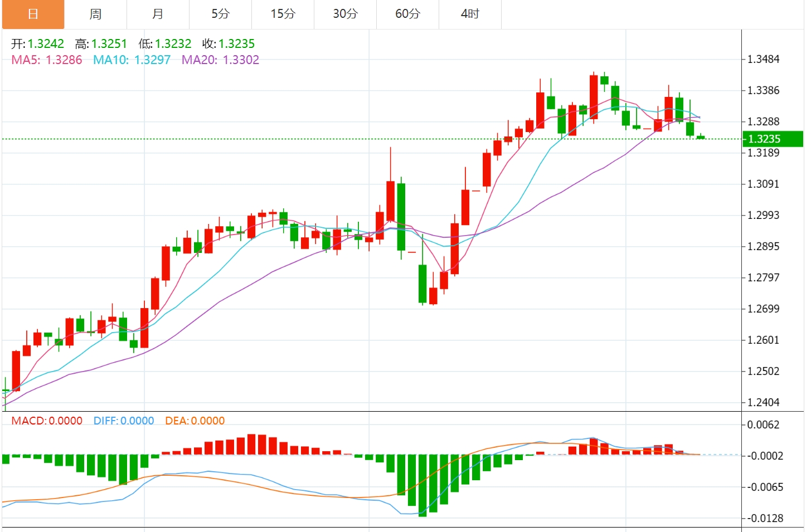The image size is (811, 532).
Task: Open the 月 monthly chart tab
Action: pos(158,14)
